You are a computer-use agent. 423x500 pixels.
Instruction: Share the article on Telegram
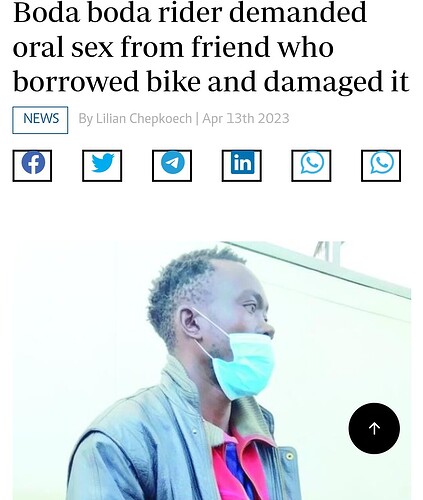172,166
